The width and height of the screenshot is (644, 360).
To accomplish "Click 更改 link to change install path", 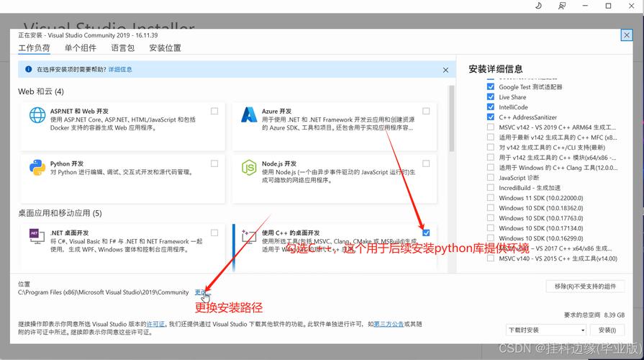I will pos(201,292).
